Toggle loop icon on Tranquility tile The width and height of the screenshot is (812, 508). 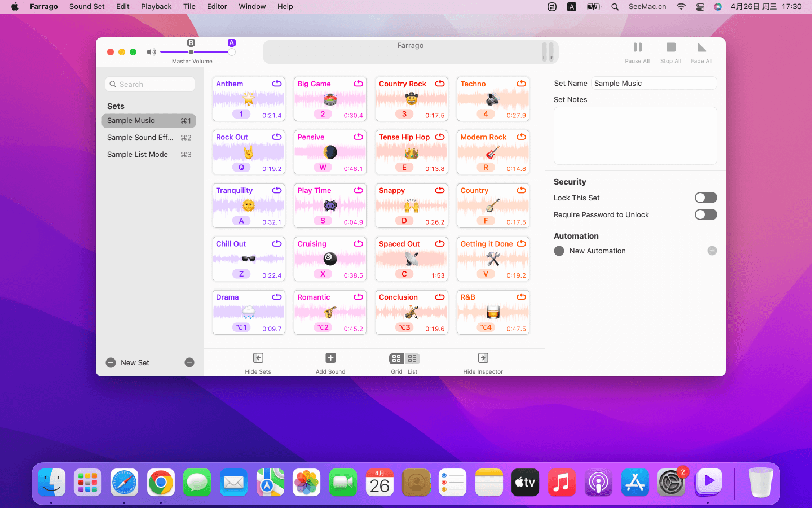click(x=277, y=190)
